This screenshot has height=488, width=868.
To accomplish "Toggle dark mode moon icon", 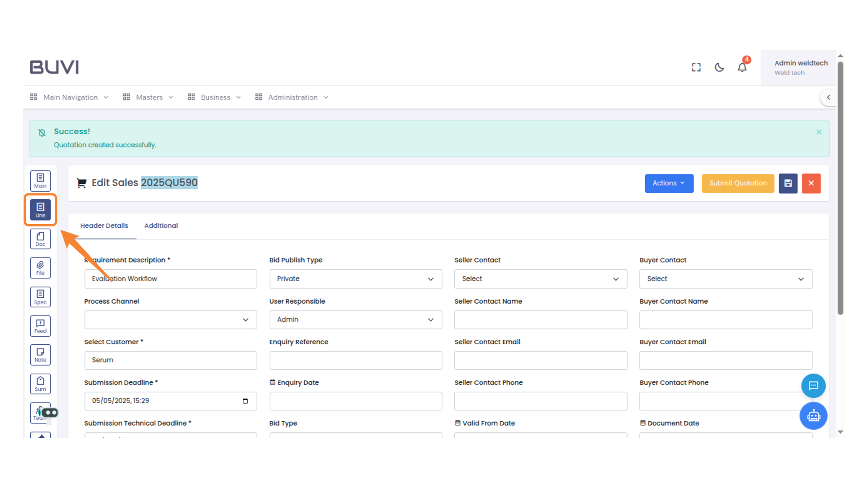I will coord(719,67).
